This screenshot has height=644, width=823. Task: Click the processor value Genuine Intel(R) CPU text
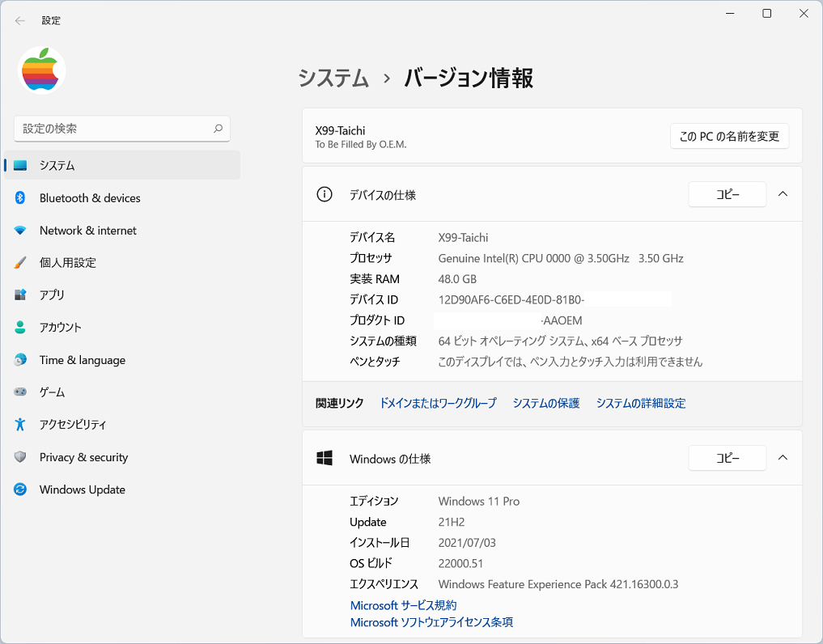click(x=561, y=258)
